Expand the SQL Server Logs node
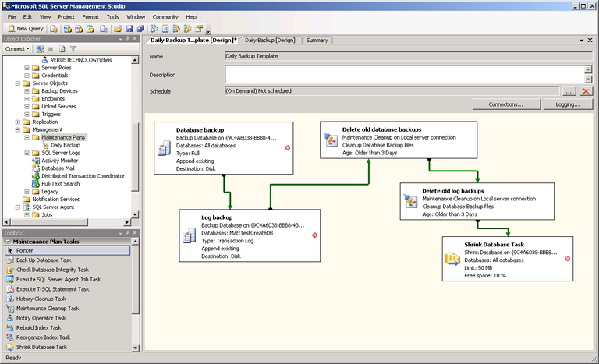 [27, 153]
